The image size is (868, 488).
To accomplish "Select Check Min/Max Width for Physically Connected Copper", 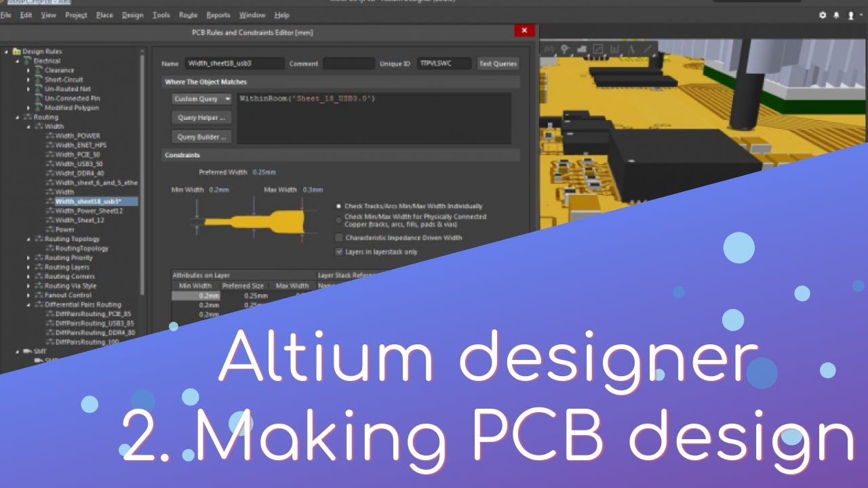I will [x=339, y=220].
